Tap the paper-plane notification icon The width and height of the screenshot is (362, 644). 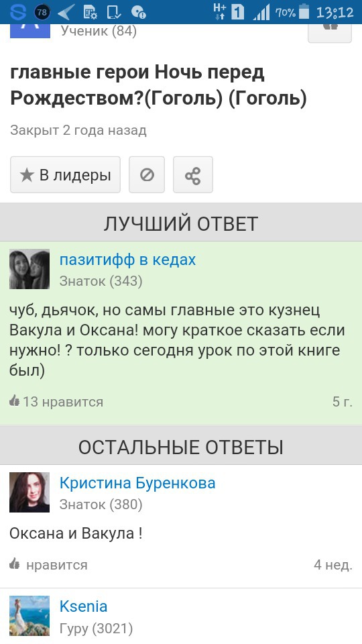(x=66, y=12)
